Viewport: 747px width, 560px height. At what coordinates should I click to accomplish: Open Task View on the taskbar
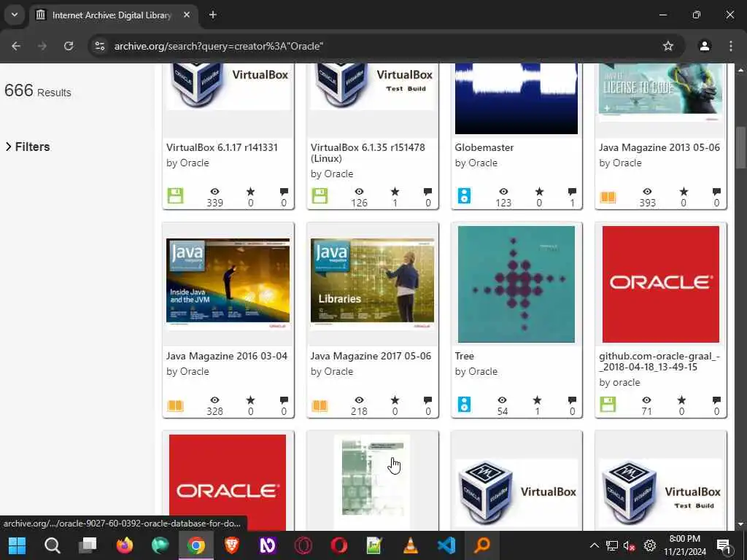coord(88,545)
